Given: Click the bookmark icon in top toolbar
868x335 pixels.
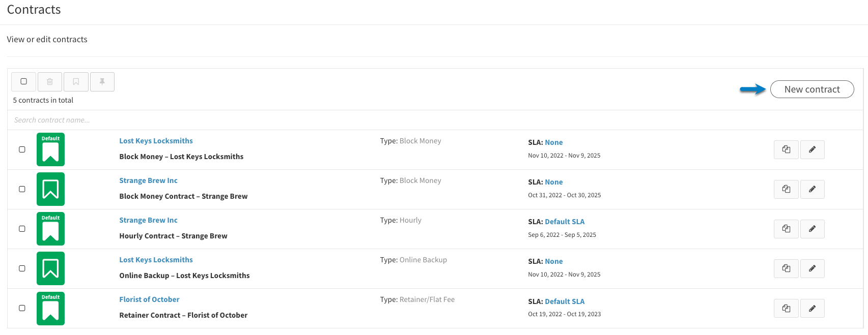Looking at the screenshot, I should pos(76,82).
